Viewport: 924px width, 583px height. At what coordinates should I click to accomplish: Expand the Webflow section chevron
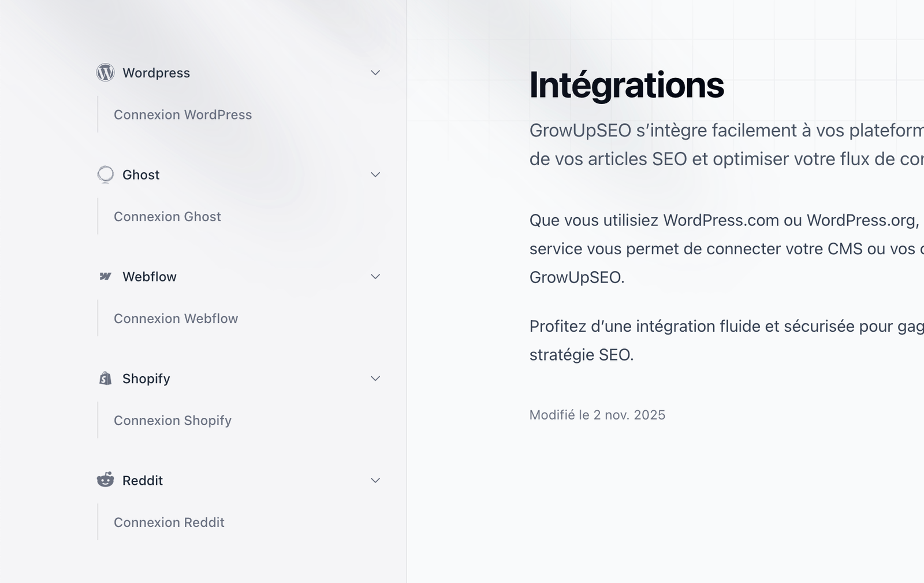(x=375, y=276)
